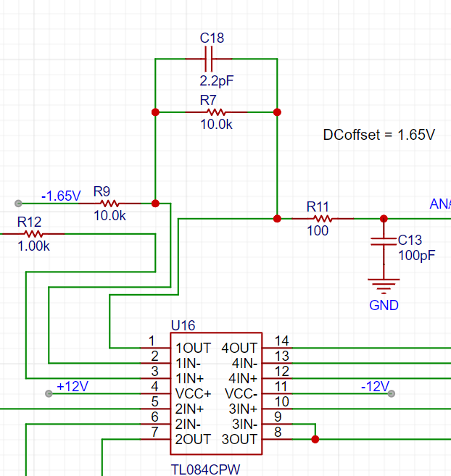Select the VCC- pin name text

pos(241,394)
